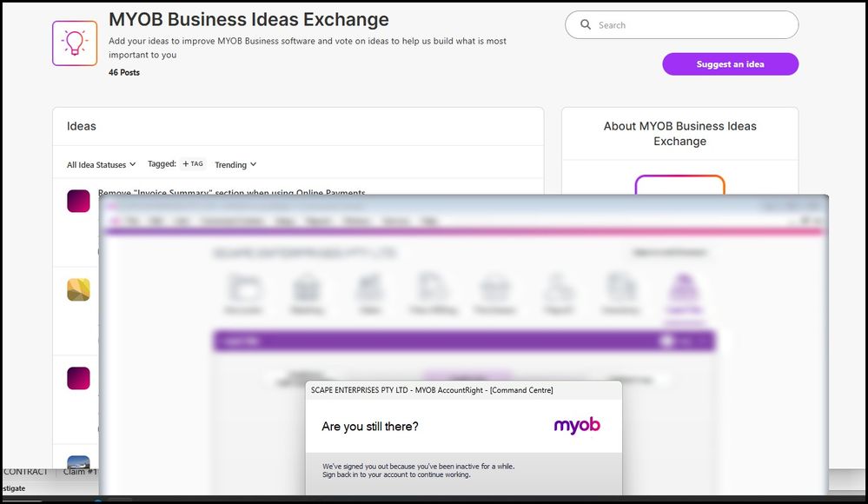This screenshot has height=504, width=868.
Task: Click the myob logo in the dialog
Action: (x=577, y=426)
